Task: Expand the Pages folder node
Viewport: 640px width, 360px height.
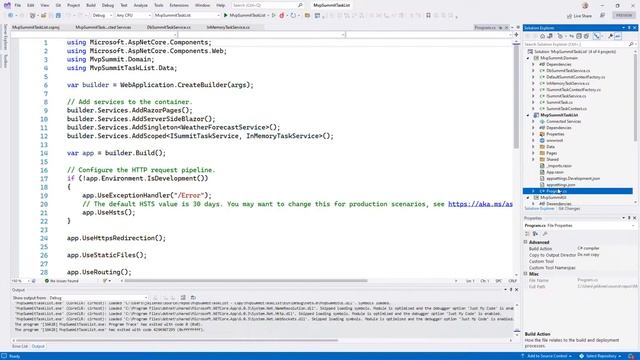Action: 533,153
